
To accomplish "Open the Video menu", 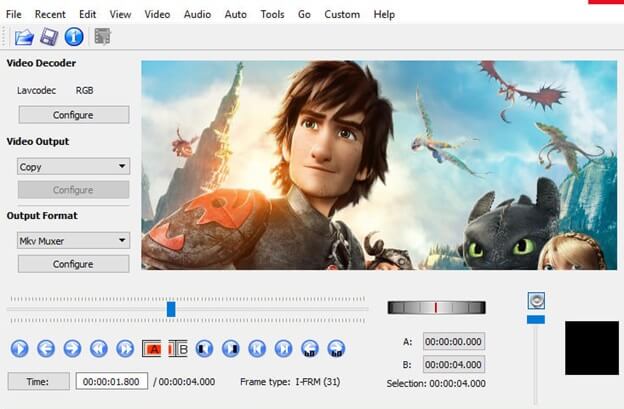I will pyautogui.click(x=157, y=14).
